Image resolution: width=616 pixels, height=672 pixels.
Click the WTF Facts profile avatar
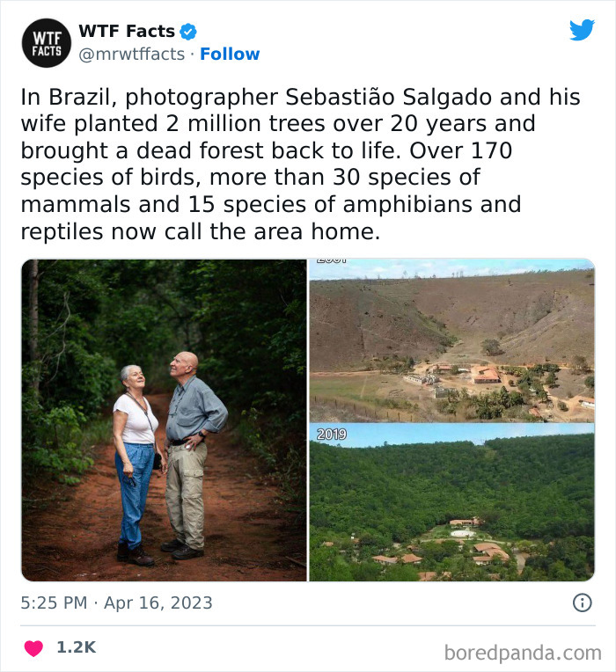coord(46,43)
